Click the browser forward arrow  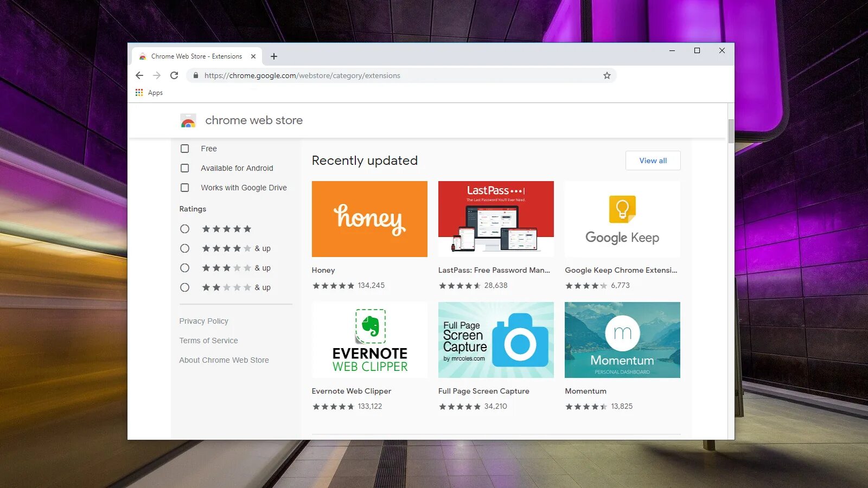(157, 75)
